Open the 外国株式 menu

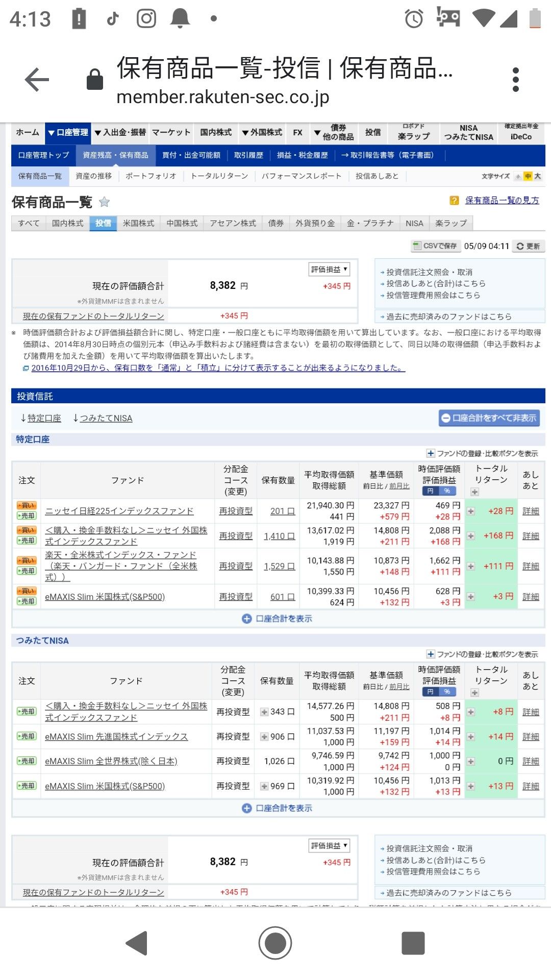coord(262,133)
